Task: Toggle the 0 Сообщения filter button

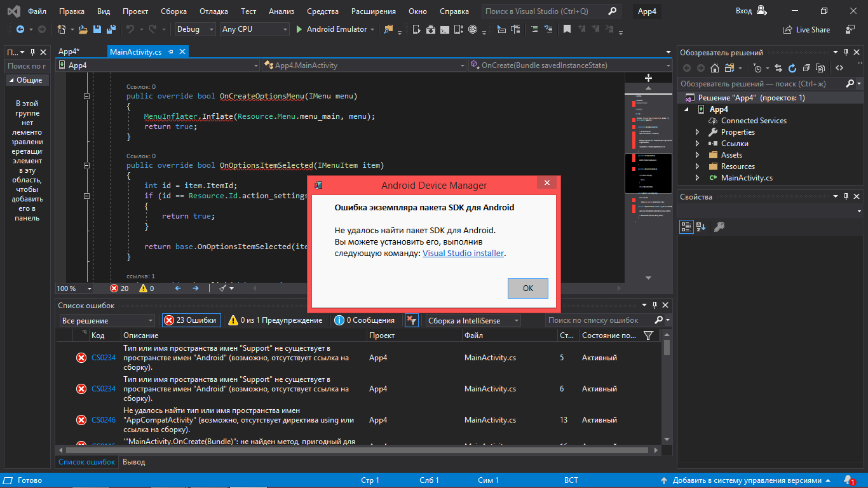Action: pyautogui.click(x=365, y=320)
